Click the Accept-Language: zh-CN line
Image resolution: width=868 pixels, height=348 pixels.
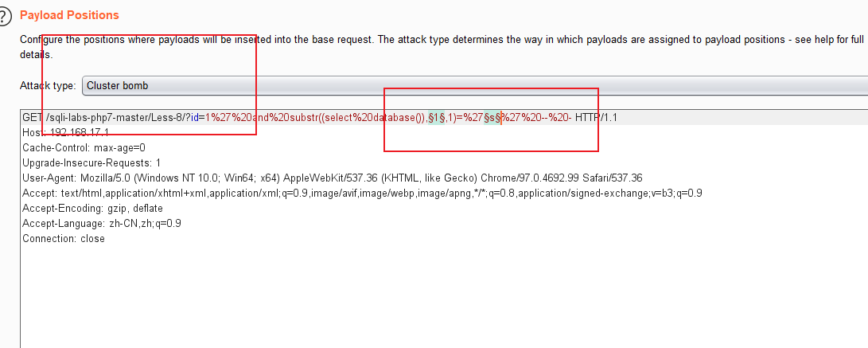102,224
